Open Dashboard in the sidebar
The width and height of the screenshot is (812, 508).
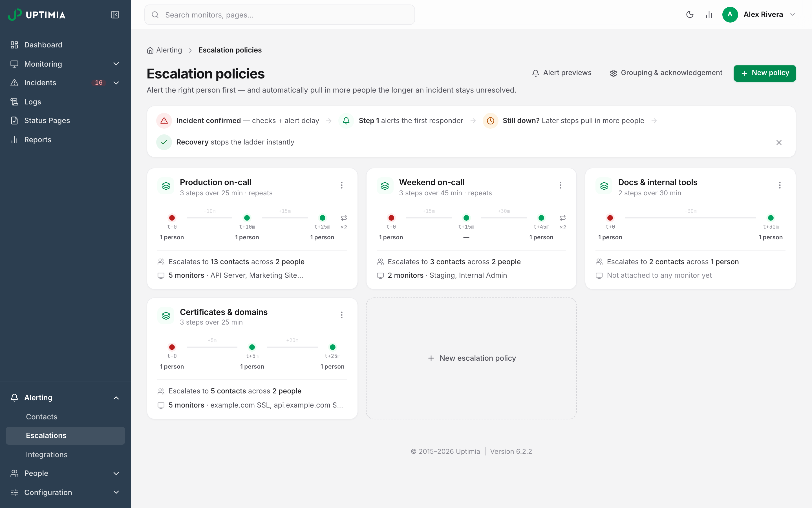(65, 45)
